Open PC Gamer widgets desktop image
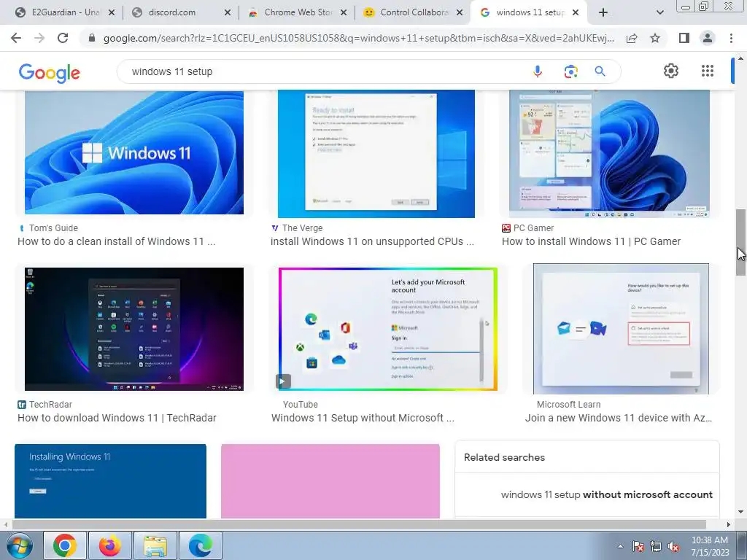Image resolution: width=747 pixels, height=560 pixels. click(x=609, y=153)
